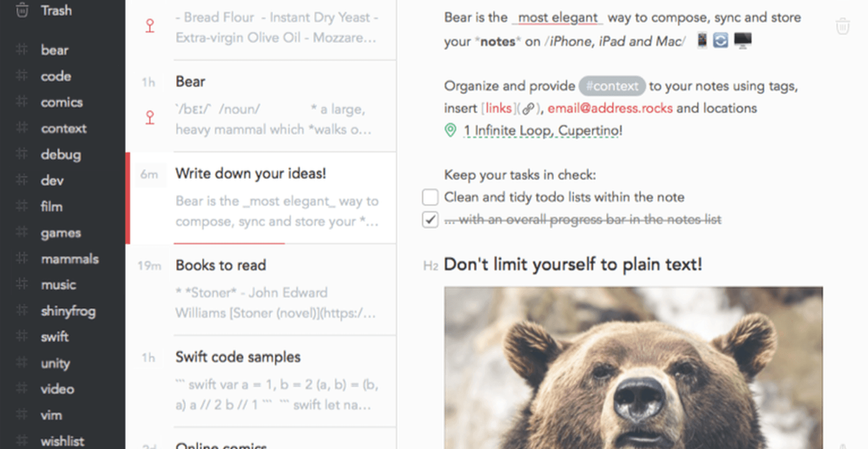This screenshot has width=868, height=449.
Task: Open the '1 Infinite Loop, Cupertino!' location link
Action: [x=543, y=131]
